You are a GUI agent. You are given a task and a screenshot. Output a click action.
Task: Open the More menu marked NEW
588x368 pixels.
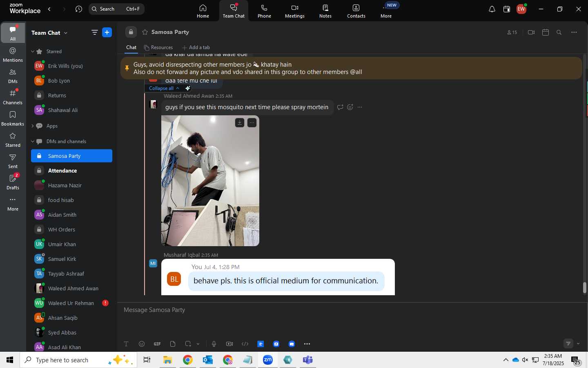pos(387,11)
